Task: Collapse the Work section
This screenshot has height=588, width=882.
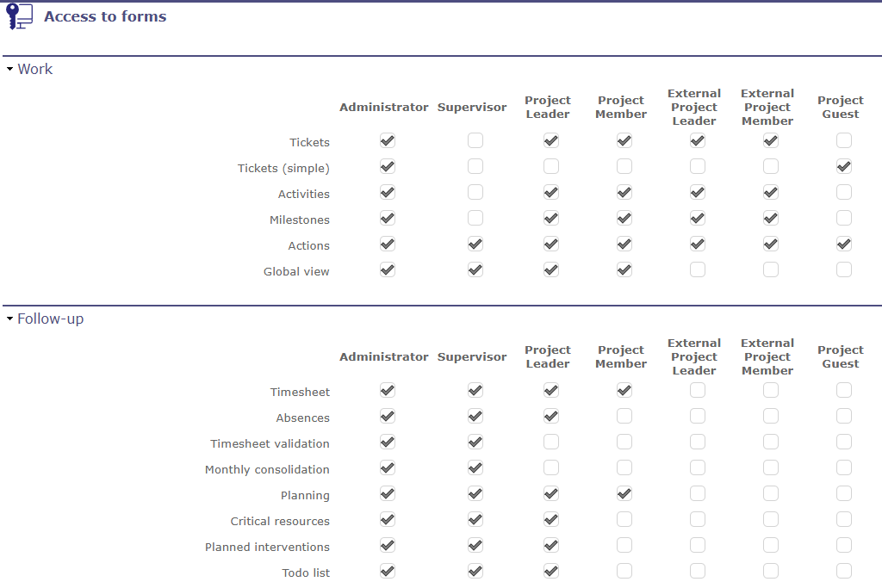Action: pos(9,69)
